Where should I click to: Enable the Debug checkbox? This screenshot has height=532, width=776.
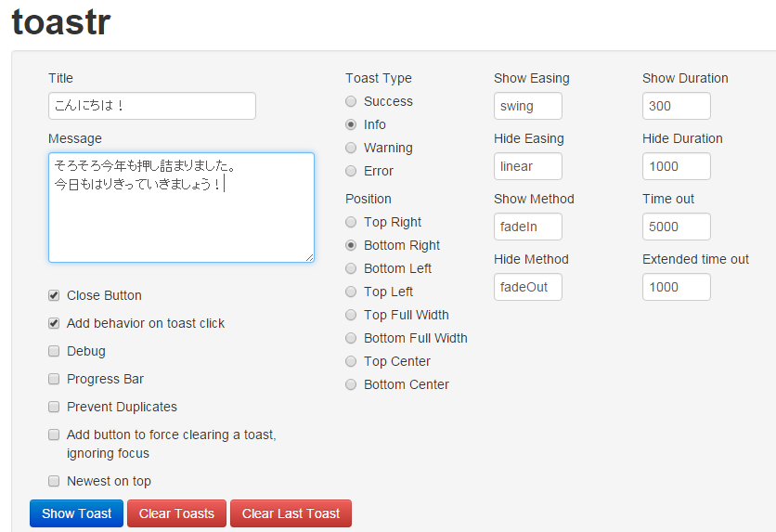click(54, 351)
